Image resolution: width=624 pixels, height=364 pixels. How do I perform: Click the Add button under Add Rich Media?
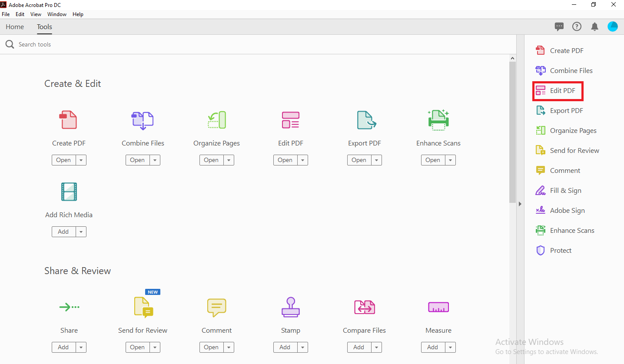coord(63,232)
